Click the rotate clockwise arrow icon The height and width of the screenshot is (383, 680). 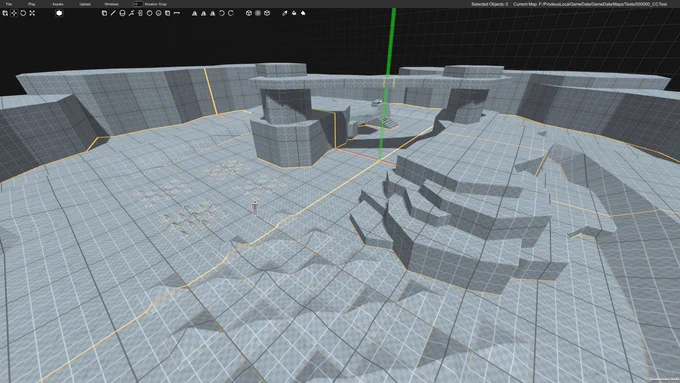(x=231, y=13)
